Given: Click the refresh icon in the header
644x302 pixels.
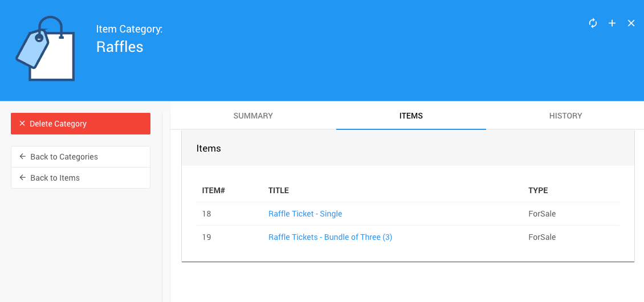Looking at the screenshot, I should pos(593,23).
